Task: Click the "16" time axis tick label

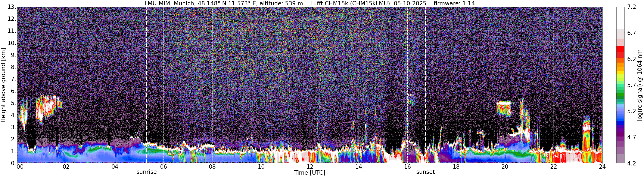Action: 407,167
